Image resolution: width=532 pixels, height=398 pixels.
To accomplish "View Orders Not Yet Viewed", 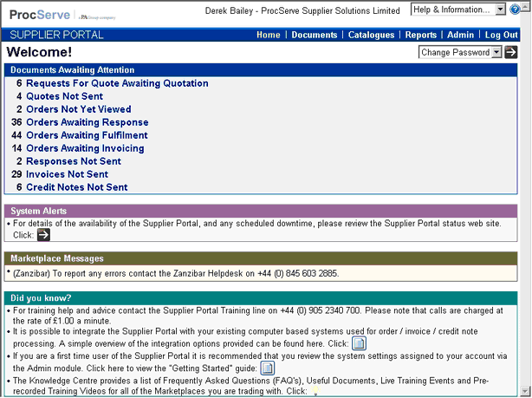I will [79, 109].
